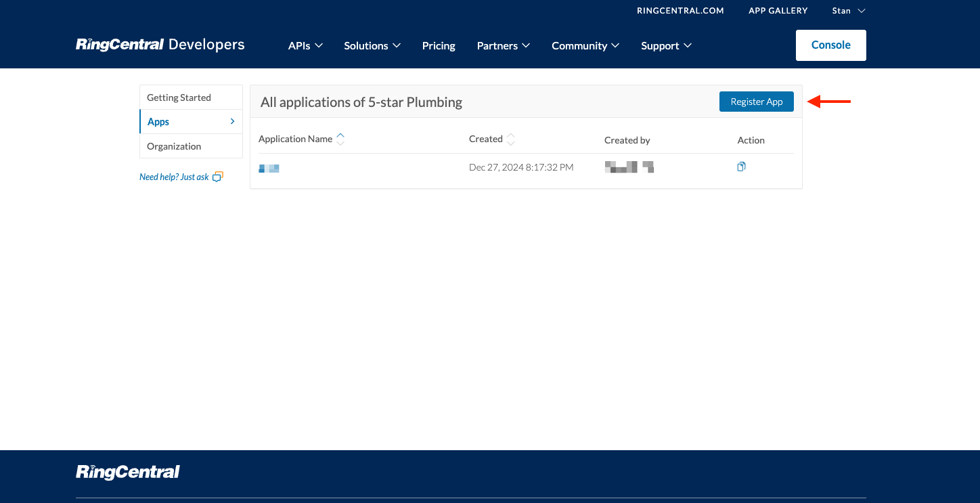Click the Action column header

[751, 140]
